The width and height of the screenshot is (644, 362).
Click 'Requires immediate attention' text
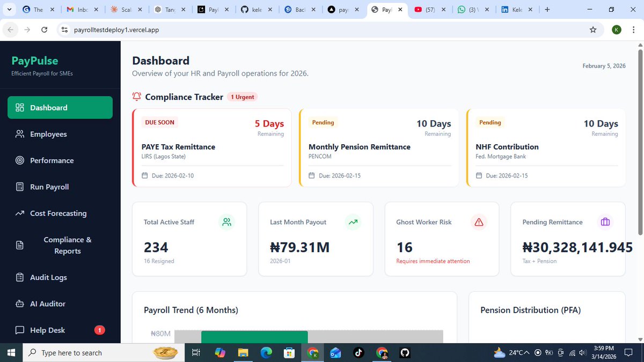433,261
